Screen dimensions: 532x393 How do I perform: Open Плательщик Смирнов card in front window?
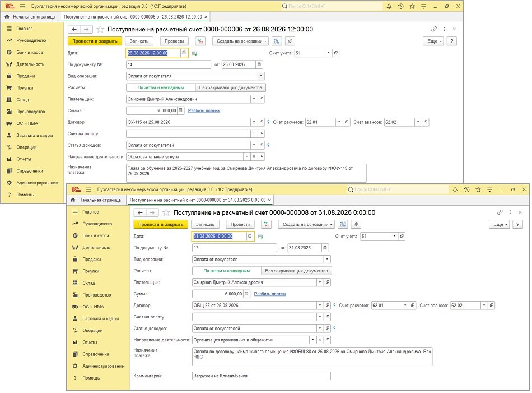pyautogui.click(x=328, y=282)
